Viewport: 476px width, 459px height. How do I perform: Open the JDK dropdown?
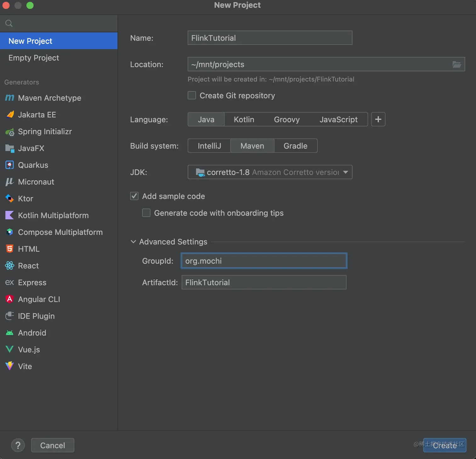pos(269,172)
